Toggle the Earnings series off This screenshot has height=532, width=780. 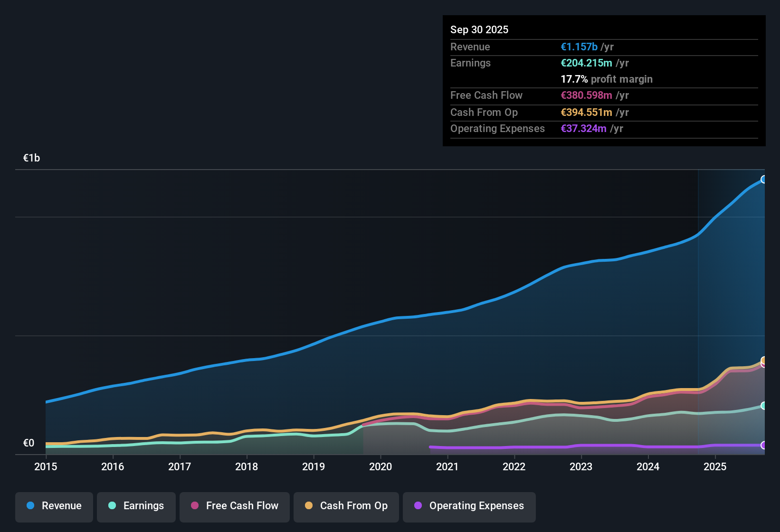[136, 506]
